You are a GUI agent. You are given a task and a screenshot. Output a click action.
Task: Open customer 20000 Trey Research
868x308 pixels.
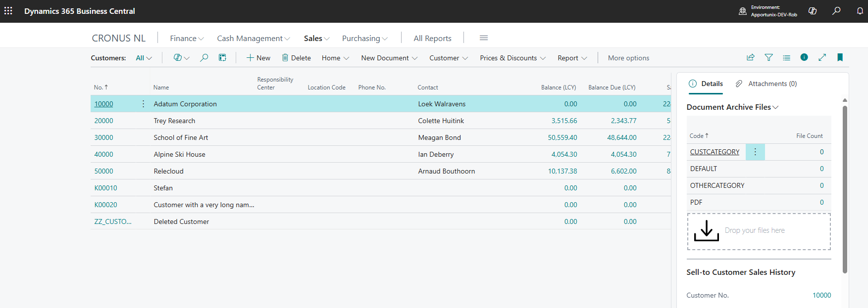click(x=103, y=121)
